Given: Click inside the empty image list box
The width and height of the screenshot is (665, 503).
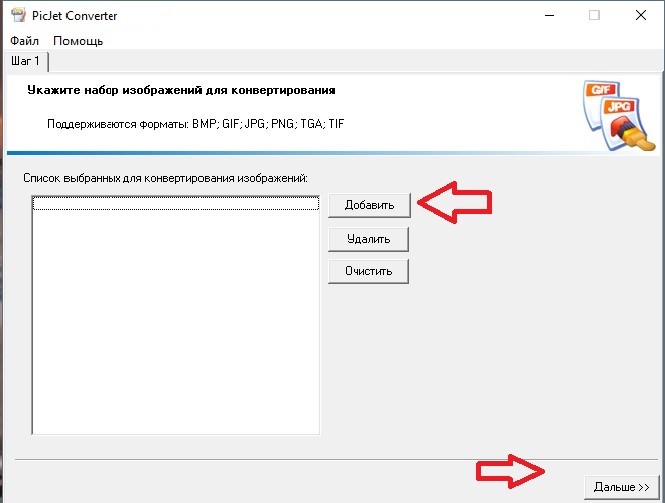Looking at the screenshot, I should pyautogui.click(x=175, y=320).
